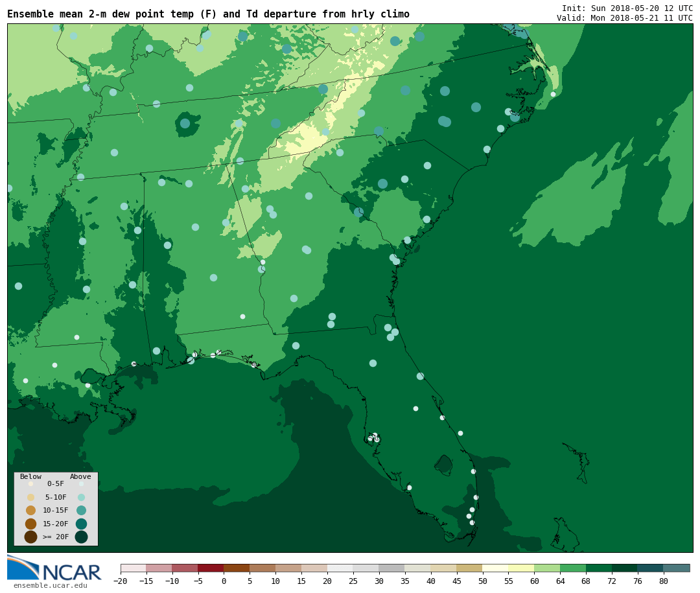Viewport: 700px width, 593px height.
Task: Click the green colorbar segment between 64 and 68
Action: [573, 568]
